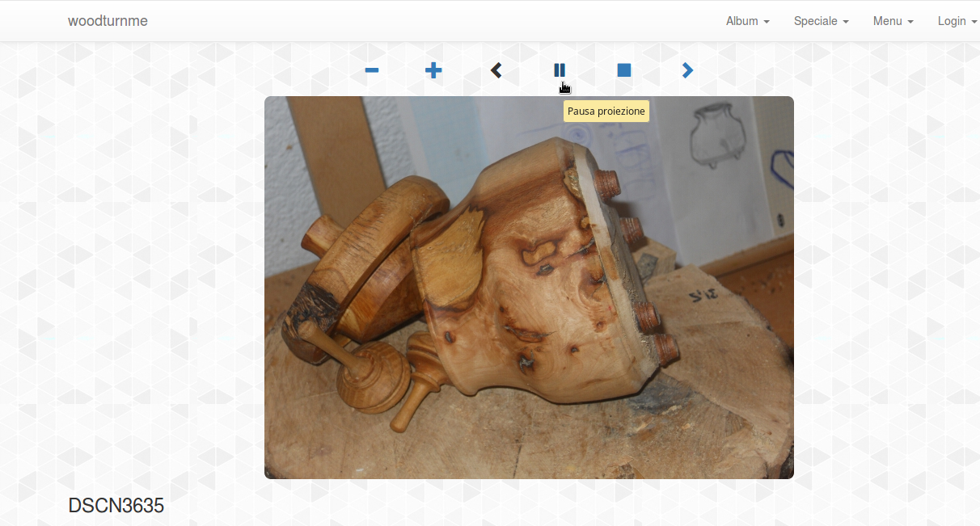Click Login at the top right

(956, 21)
